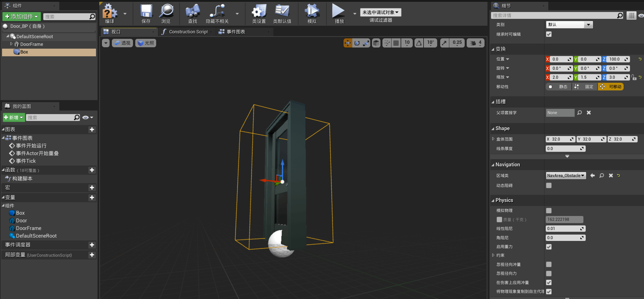Collapse the 变换 (Transform) section
The width and height of the screenshot is (644, 299).
click(493, 49)
